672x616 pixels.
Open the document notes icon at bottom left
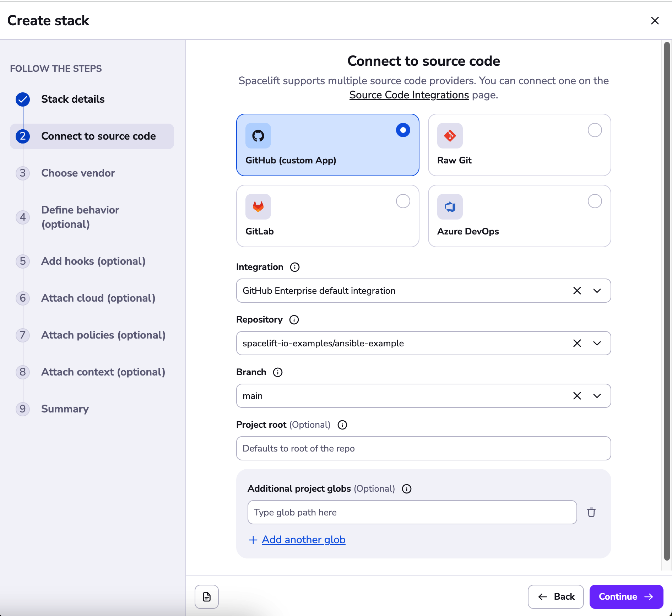(206, 596)
